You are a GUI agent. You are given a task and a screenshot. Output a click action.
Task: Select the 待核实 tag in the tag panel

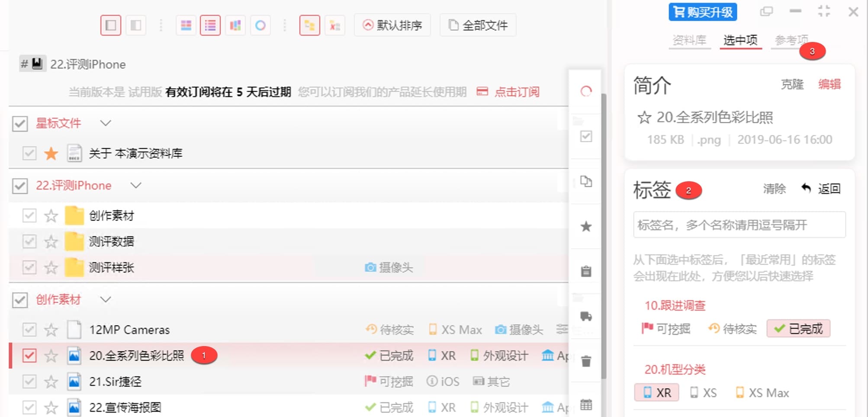pos(733,329)
